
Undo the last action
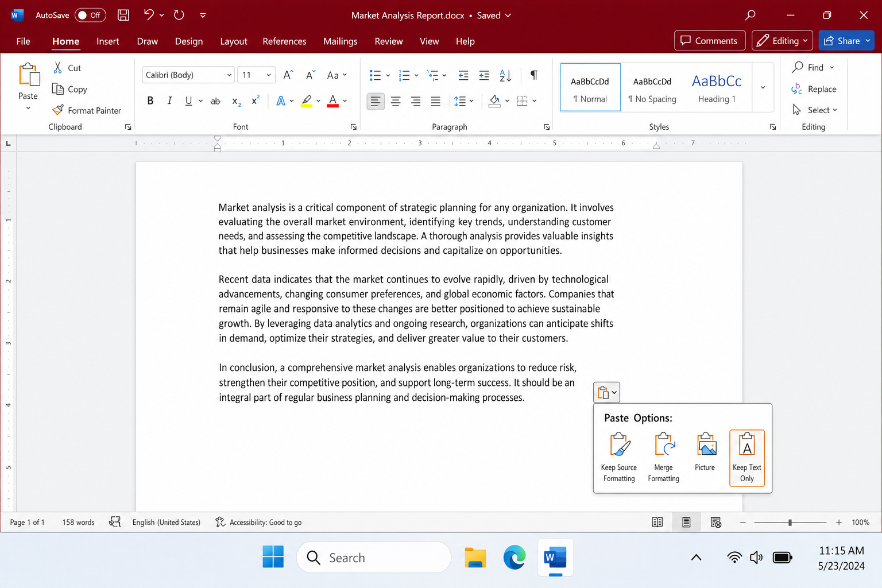click(x=149, y=15)
